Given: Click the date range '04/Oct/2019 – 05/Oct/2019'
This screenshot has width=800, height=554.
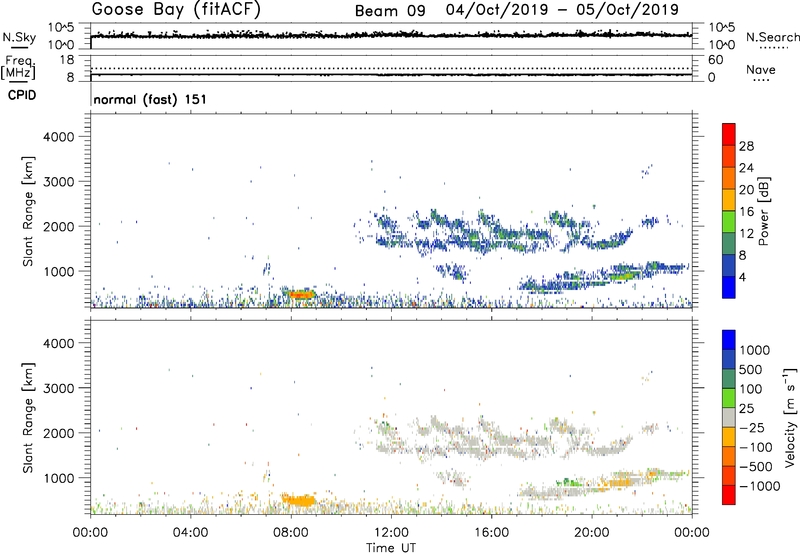Looking at the screenshot, I should click(x=562, y=10).
